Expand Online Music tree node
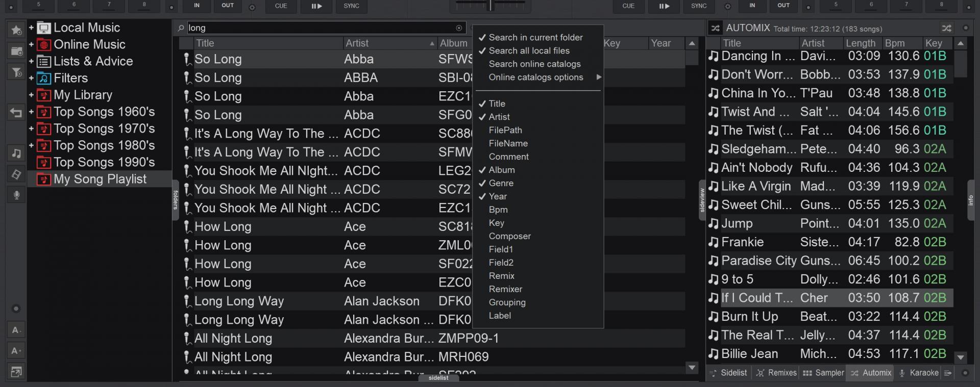This screenshot has height=387, width=980. [31, 45]
